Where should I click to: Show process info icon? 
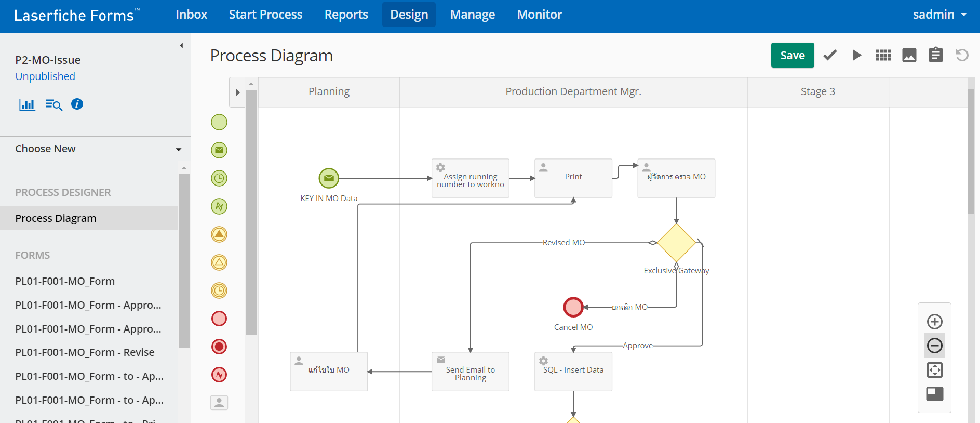pyautogui.click(x=77, y=104)
